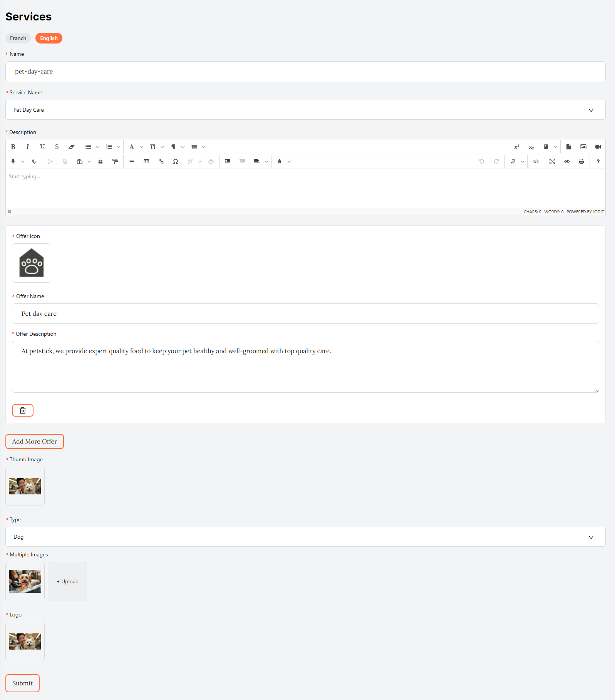Click the insert image toolbar icon
This screenshot has height=700, width=615.
(583, 147)
